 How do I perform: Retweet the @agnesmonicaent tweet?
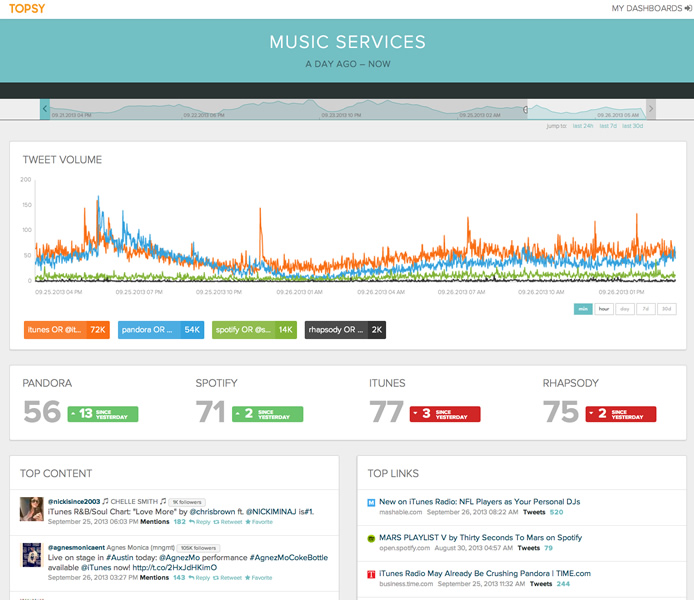227,578
